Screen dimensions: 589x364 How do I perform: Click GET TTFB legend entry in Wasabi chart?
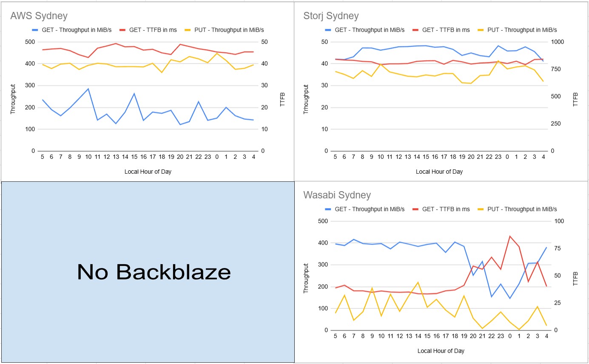click(441, 209)
